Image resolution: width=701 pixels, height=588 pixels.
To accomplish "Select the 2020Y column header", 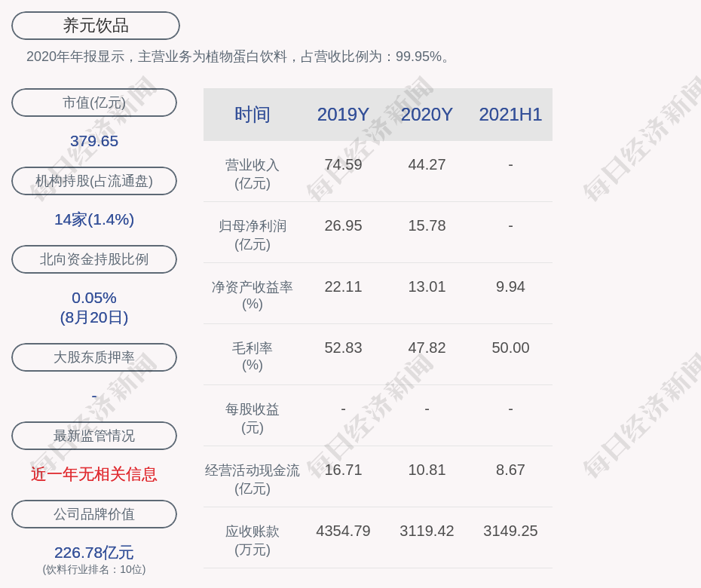I will pyautogui.click(x=427, y=115).
